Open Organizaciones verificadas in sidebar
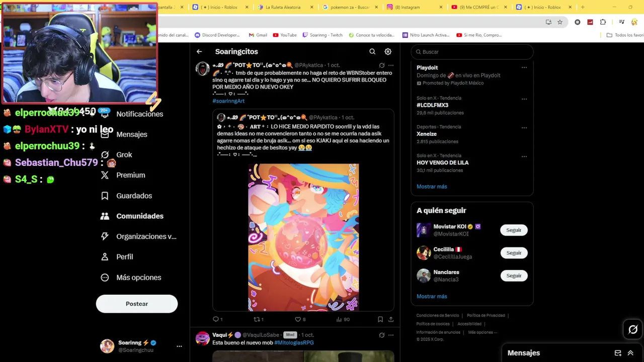Image resolution: width=644 pixels, height=362 pixels. click(139, 236)
